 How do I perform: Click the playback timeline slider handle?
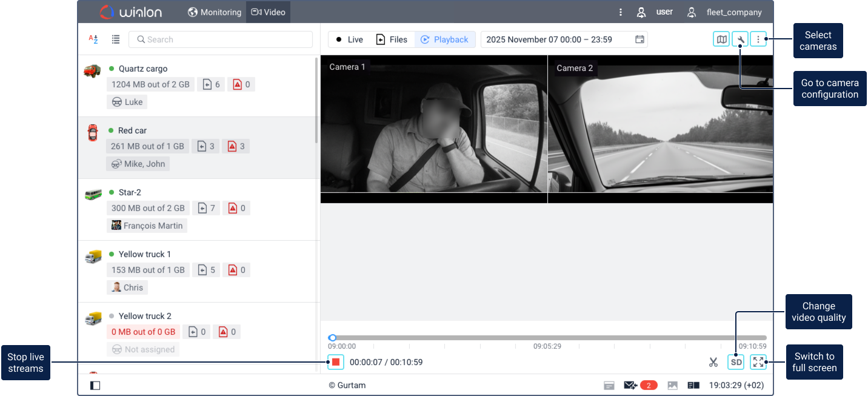click(332, 338)
